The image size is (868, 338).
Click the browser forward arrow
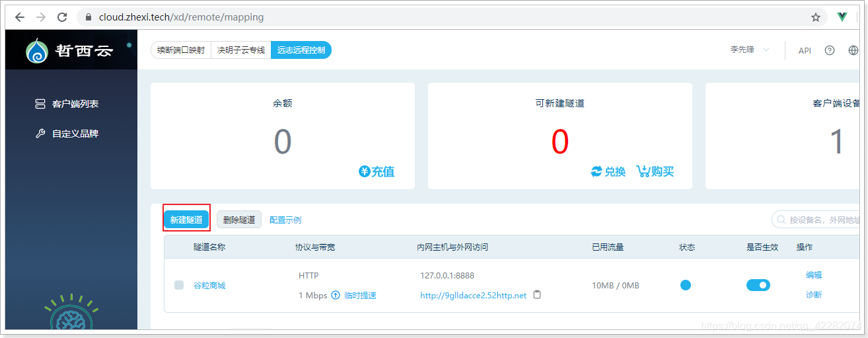41,17
